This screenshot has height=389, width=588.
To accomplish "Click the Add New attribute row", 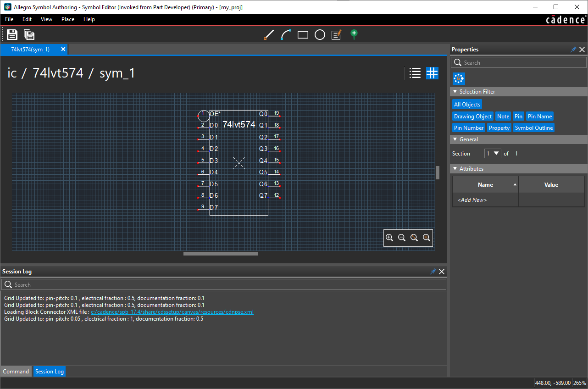I will click(x=485, y=200).
